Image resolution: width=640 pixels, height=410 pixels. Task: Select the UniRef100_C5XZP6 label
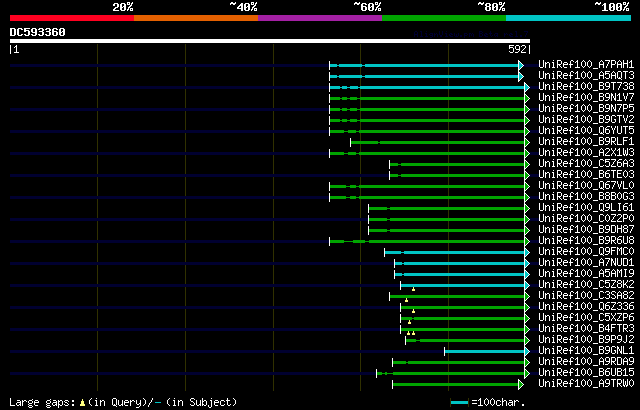pyautogui.click(x=586, y=318)
